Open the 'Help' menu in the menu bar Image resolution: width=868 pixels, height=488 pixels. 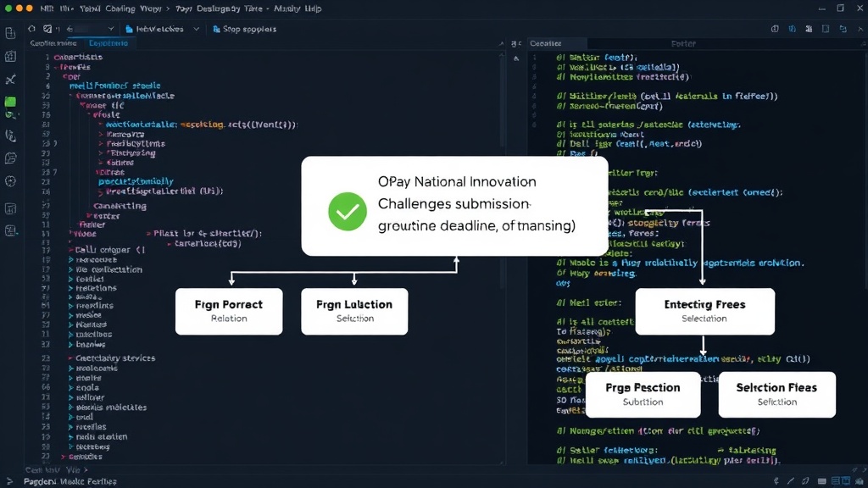(313, 8)
